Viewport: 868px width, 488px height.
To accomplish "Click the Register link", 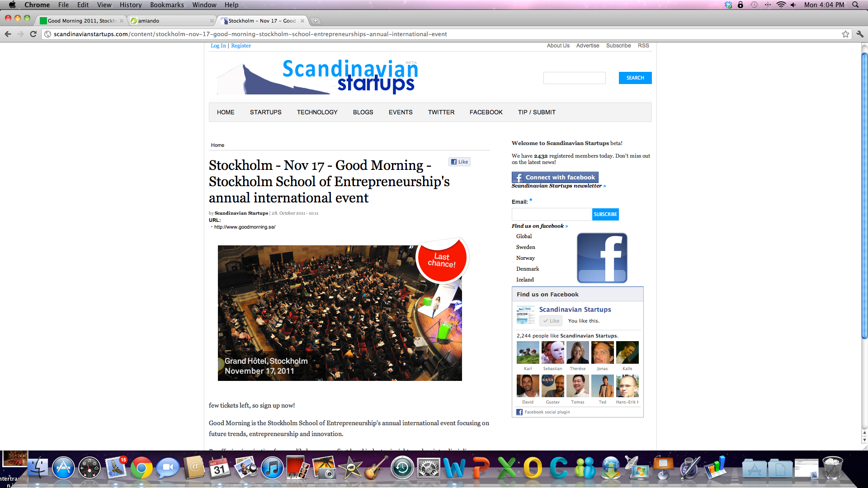I will [241, 46].
